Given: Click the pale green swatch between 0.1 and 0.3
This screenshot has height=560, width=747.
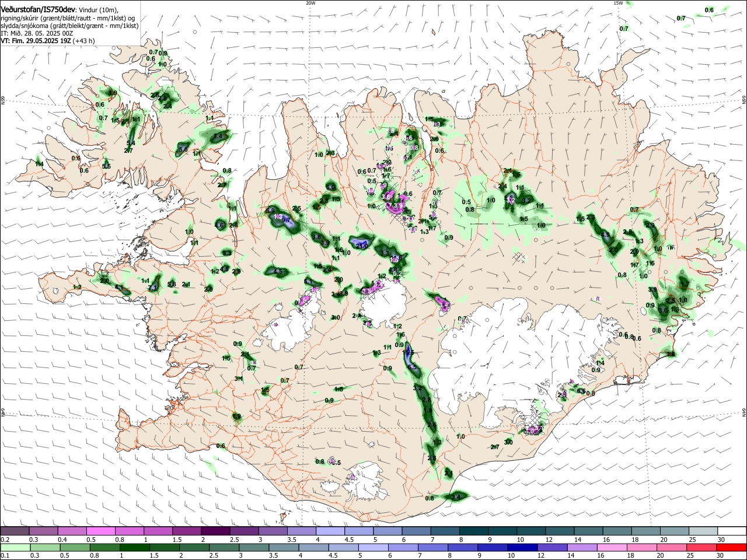Looking at the screenshot, I should click(15, 548).
